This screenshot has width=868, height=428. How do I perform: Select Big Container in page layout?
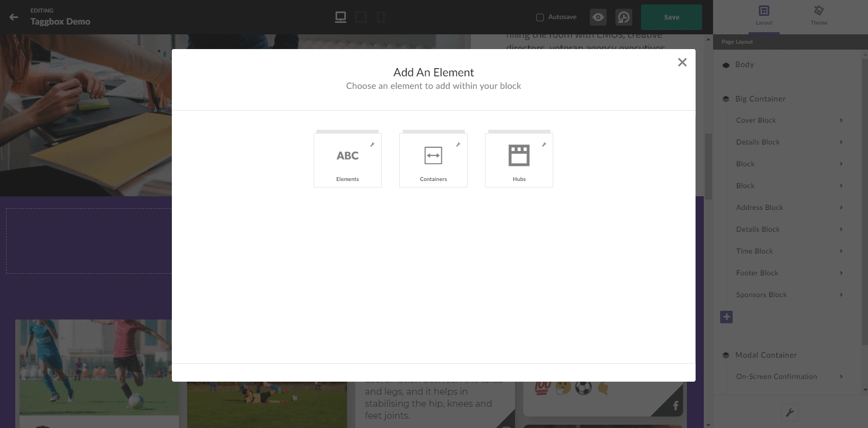pyautogui.click(x=760, y=99)
